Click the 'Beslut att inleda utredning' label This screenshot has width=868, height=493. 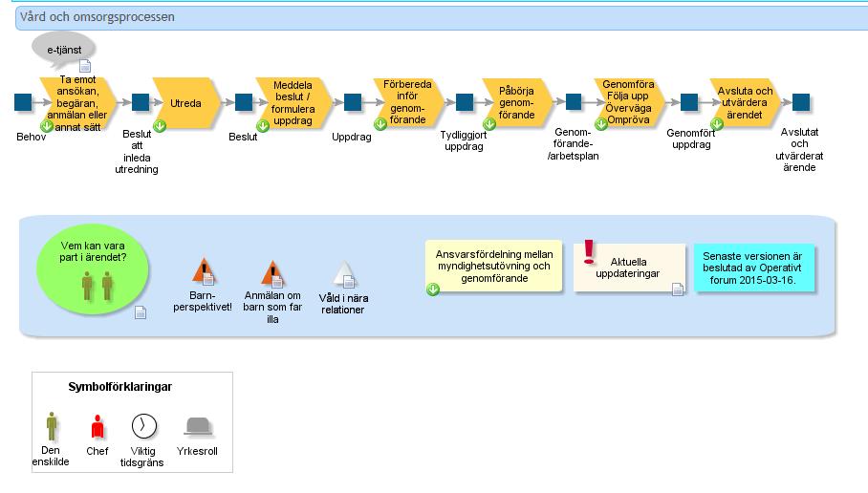[x=137, y=152]
